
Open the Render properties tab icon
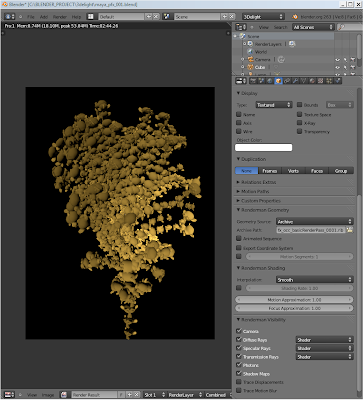point(253,81)
